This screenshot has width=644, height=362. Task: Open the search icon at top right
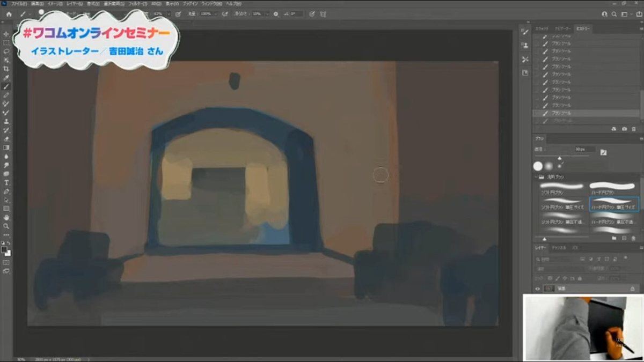(613, 14)
